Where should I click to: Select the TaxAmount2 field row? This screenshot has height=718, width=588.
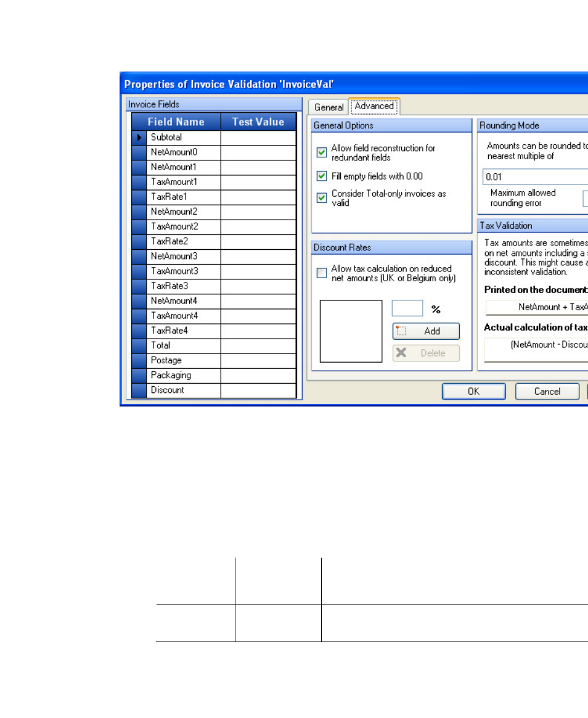[184, 226]
